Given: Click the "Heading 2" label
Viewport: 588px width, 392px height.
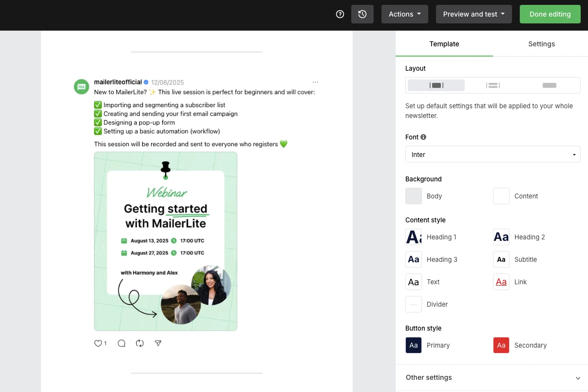Looking at the screenshot, I should tap(530, 237).
